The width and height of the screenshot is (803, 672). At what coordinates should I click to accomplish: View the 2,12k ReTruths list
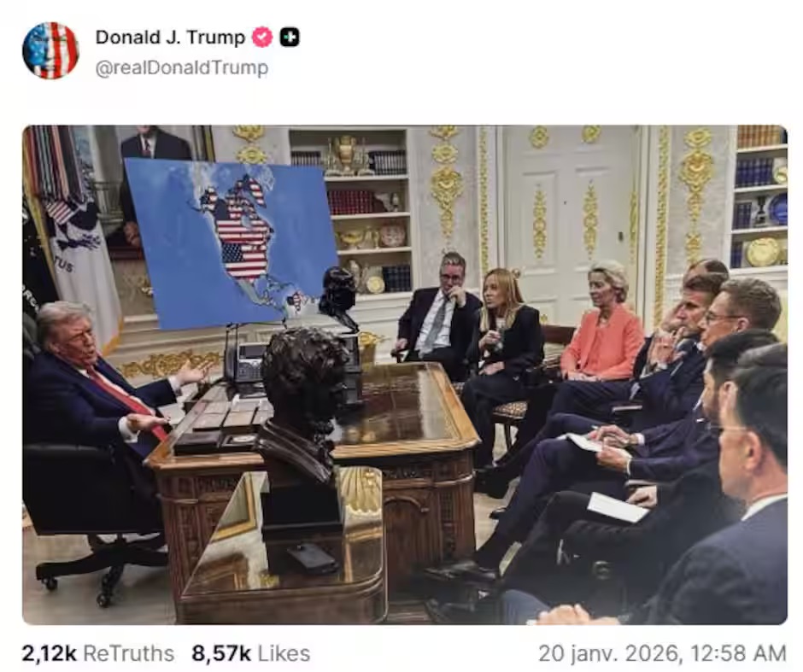pos(98,653)
